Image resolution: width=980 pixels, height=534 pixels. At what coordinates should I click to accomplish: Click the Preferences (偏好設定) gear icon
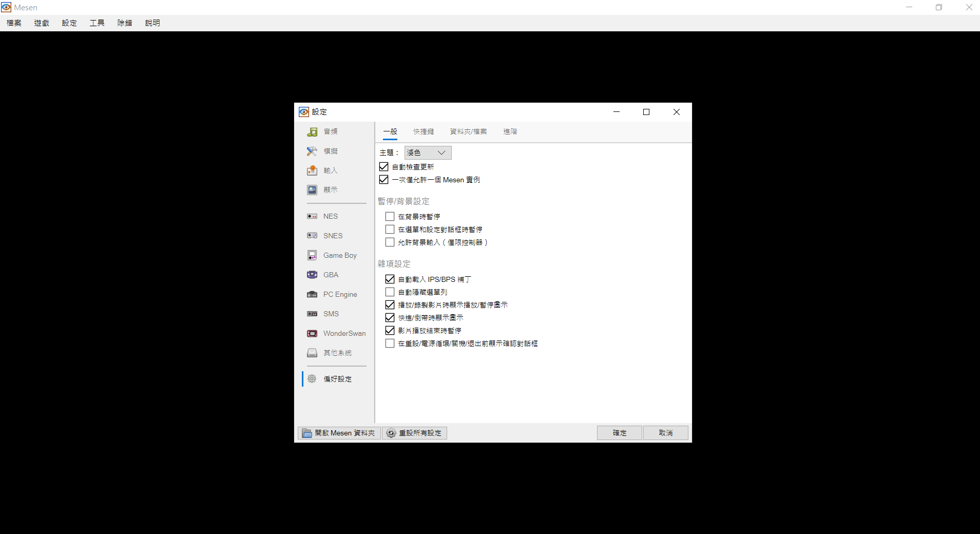pyautogui.click(x=312, y=379)
